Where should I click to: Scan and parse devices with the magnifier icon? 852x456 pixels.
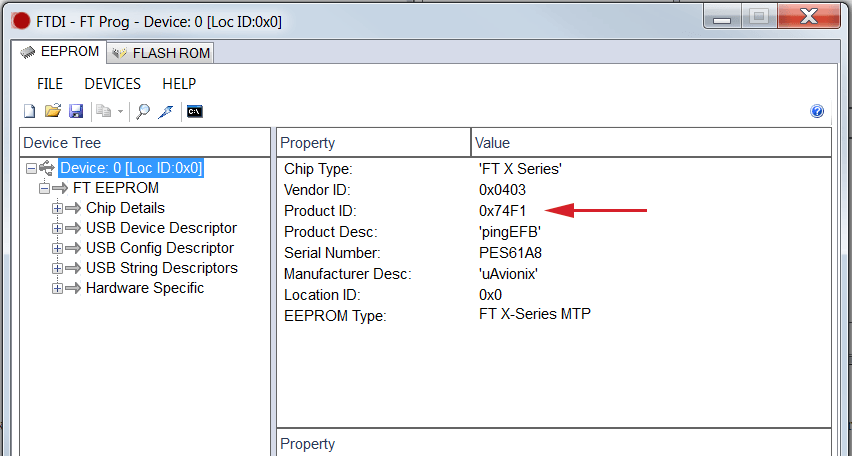click(143, 111)
